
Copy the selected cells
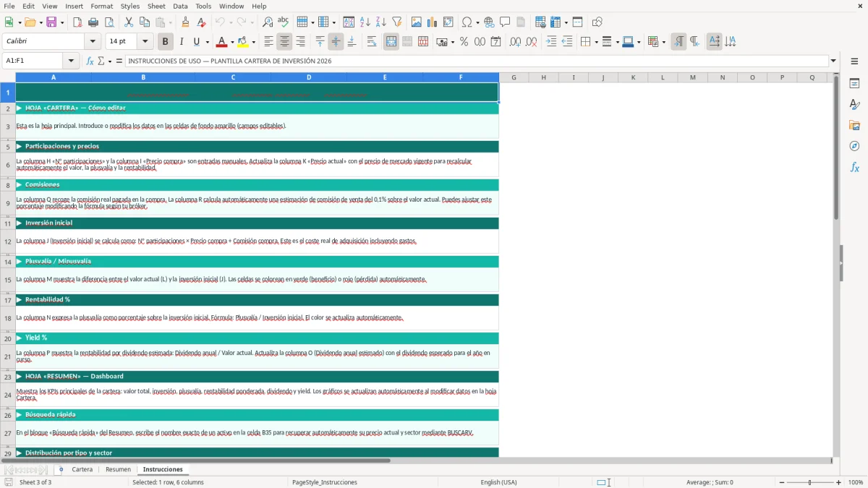tap(145, 22)
